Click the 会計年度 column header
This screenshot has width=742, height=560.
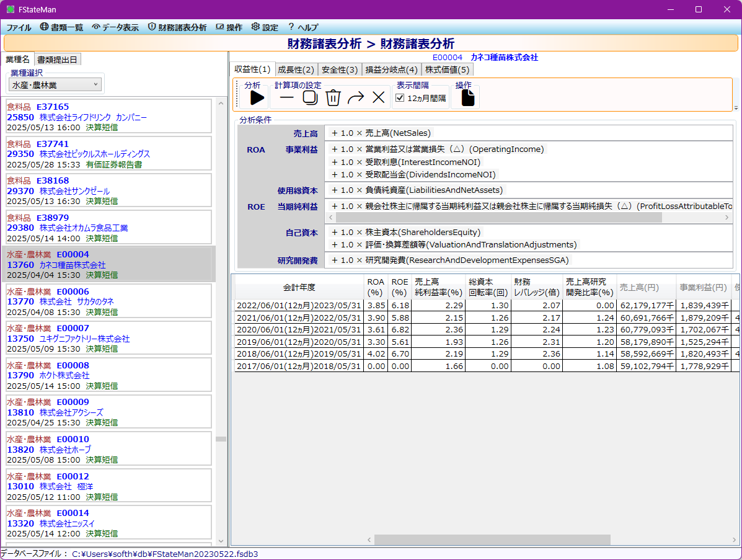299,287
